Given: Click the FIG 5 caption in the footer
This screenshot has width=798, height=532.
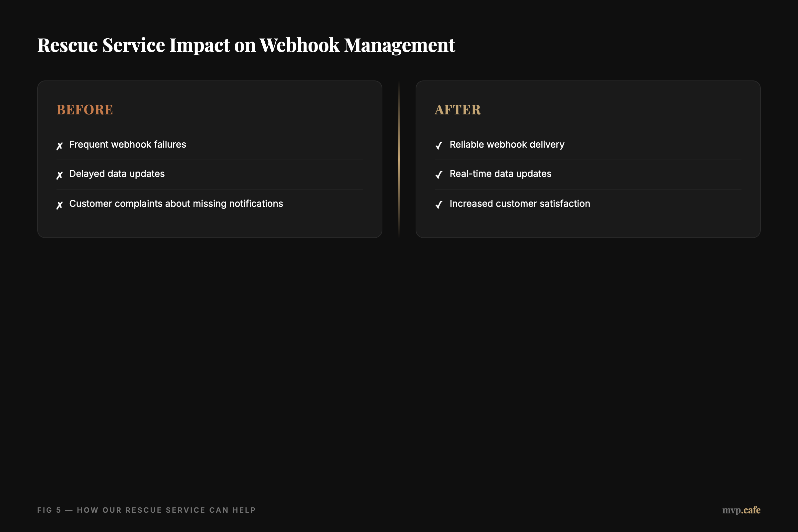Looking at the screenshot, I should (146, 510).
